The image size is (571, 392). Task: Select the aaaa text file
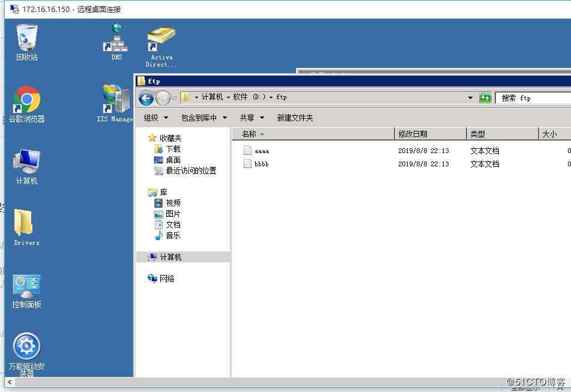pyautogui.click(x=257, y=151)
